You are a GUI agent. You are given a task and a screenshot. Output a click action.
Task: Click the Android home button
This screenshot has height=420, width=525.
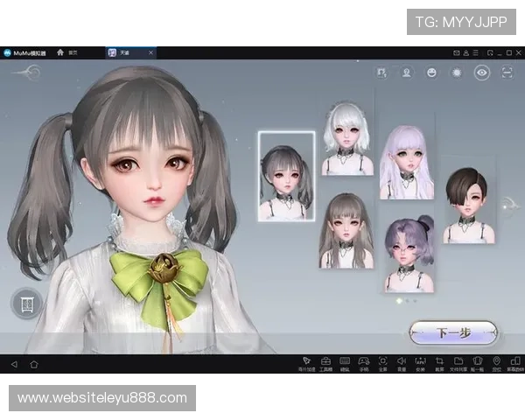[34, 364]
